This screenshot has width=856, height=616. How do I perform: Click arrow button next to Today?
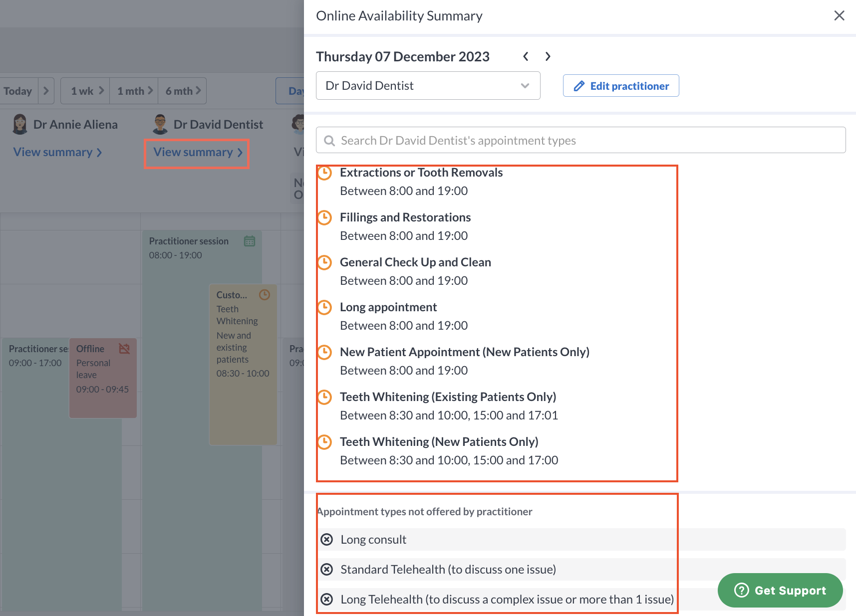click(46, 91)
